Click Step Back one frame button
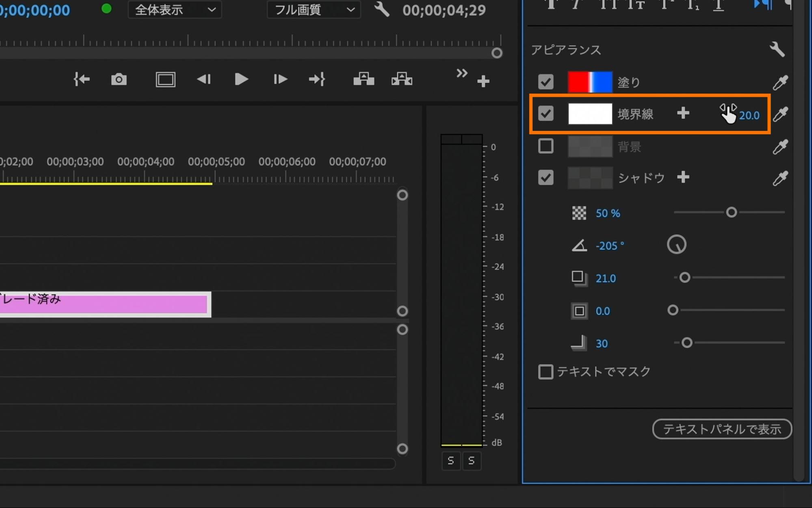812x508 pixels. [204, 79]
